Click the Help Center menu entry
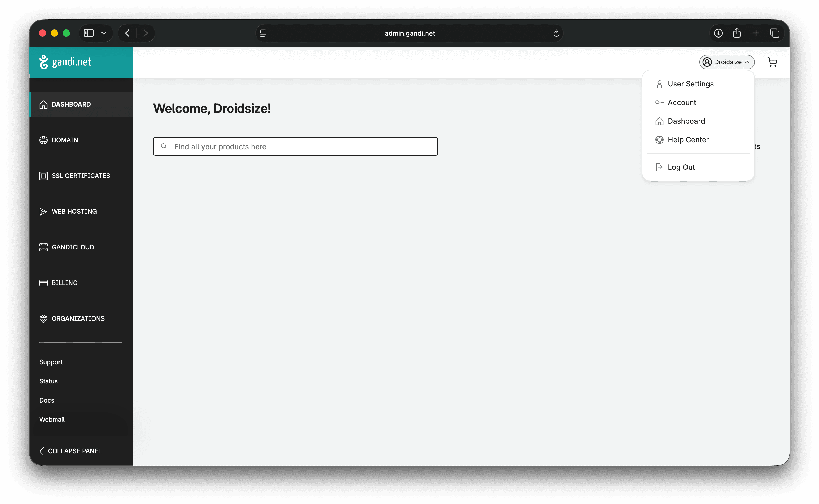Screen dimensions: 819x504 coord(688,140)
